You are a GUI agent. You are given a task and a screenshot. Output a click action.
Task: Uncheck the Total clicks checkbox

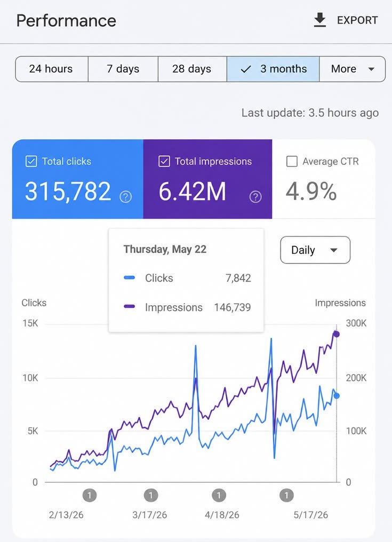coord(31,162)
